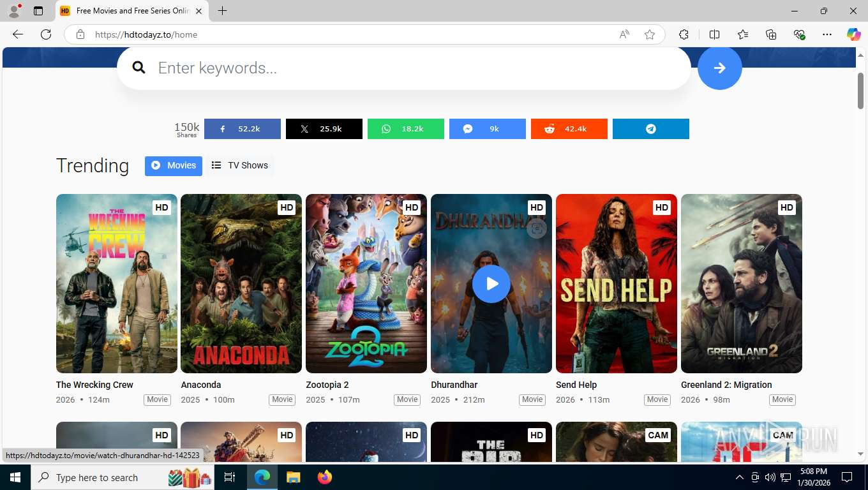Image resolution: width=868 pixels, height=490 pixels.
Task: Open new browser tab plus button
Action: [x=222, y=11]
